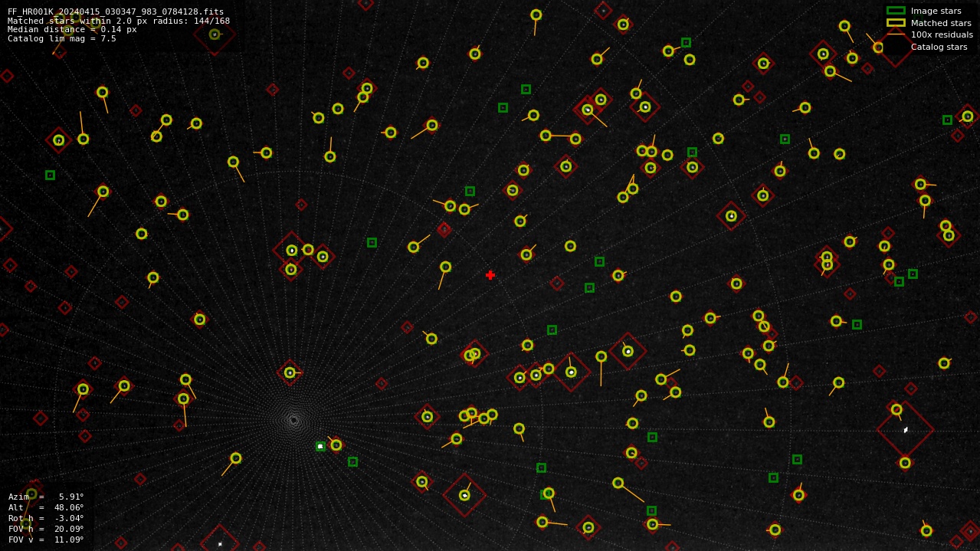Viewport: 980px width, 551px height.
Task: Click the yellow Matched stars legend icon
Action: (896, 23)
